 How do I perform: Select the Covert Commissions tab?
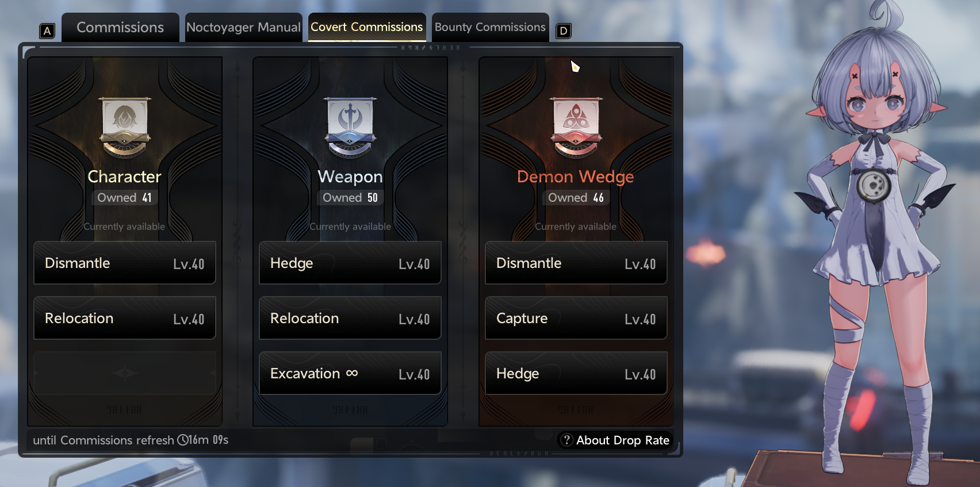coord(367,28)
